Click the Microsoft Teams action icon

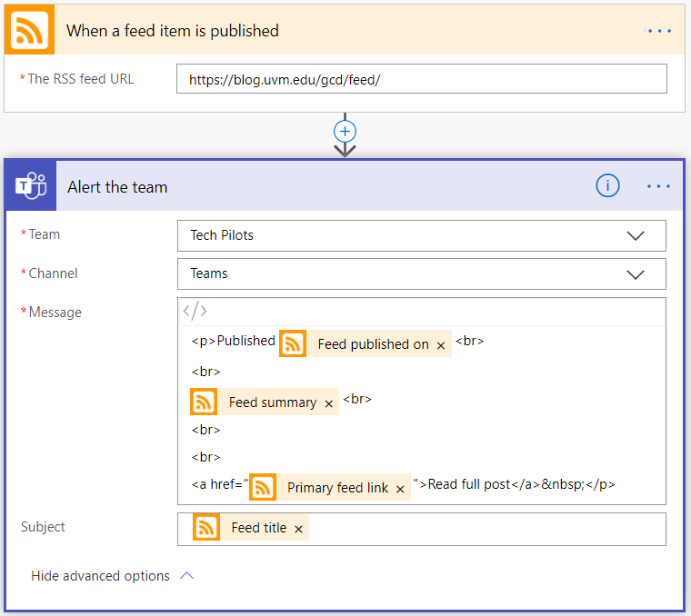tap(31, 187)
